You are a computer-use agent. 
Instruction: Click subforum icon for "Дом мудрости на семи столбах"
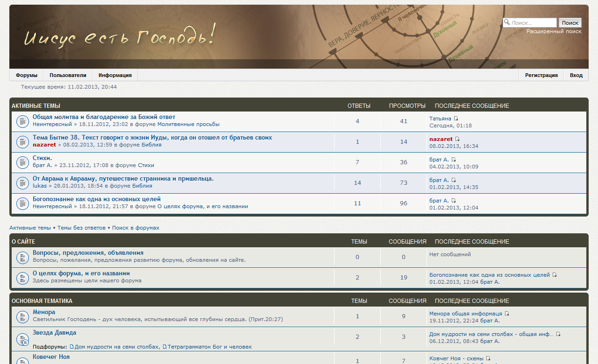[71, 347]
